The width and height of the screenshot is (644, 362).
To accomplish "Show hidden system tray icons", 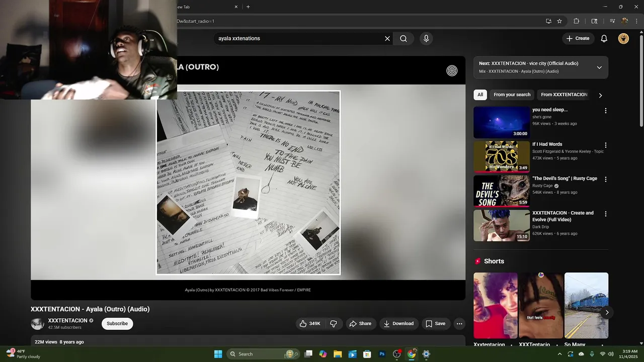I will [560, 354].
